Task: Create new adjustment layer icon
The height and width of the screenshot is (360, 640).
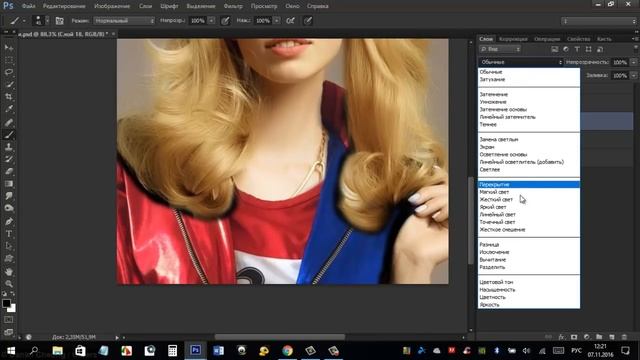Action: pos(587,337)
